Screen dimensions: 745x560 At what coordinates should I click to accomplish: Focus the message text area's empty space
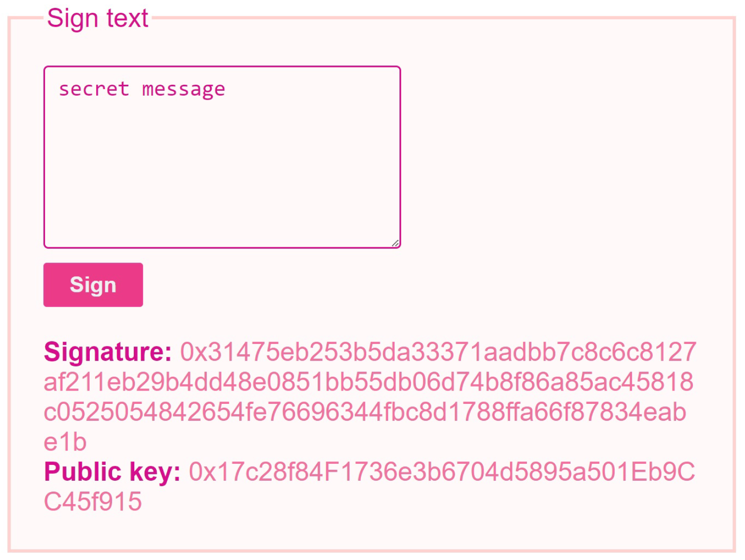pyautogui.click(x=222, y=173)
